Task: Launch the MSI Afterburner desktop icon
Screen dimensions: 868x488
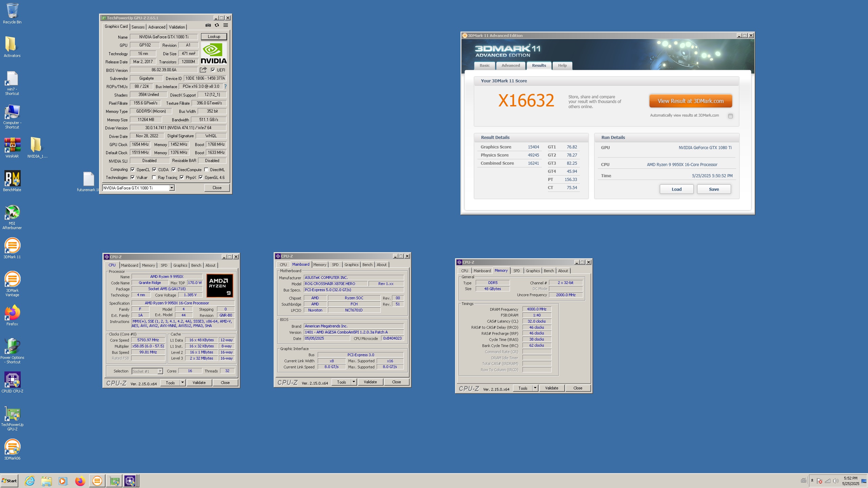Action: coord(12,217)
